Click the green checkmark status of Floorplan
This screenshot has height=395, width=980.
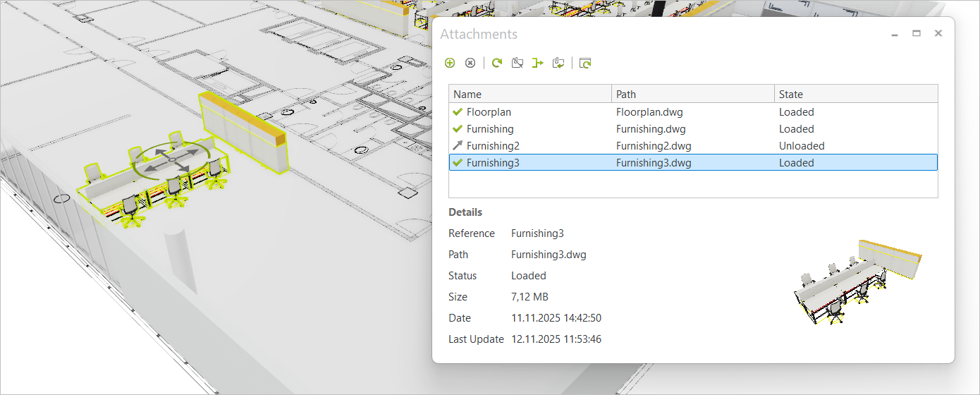coord(458,111)
